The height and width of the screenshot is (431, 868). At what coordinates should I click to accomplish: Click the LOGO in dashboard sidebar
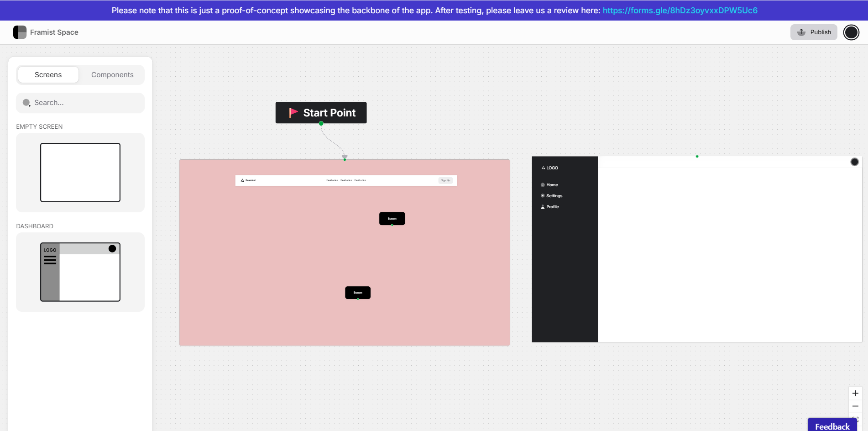click(550, 168)
